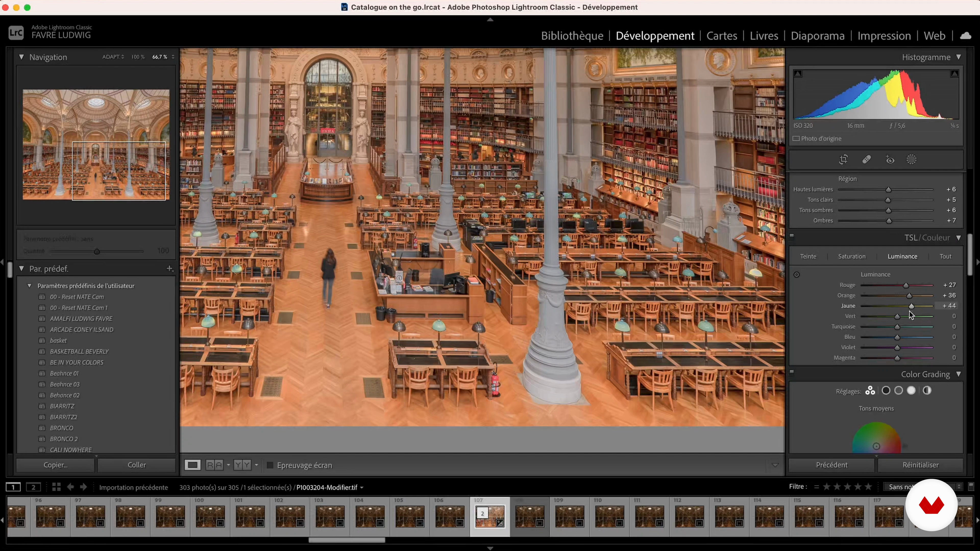Select the Red Eye correction tool icon
The width and height of the screenshot is (980, 551).
click(x=890, y=160)
